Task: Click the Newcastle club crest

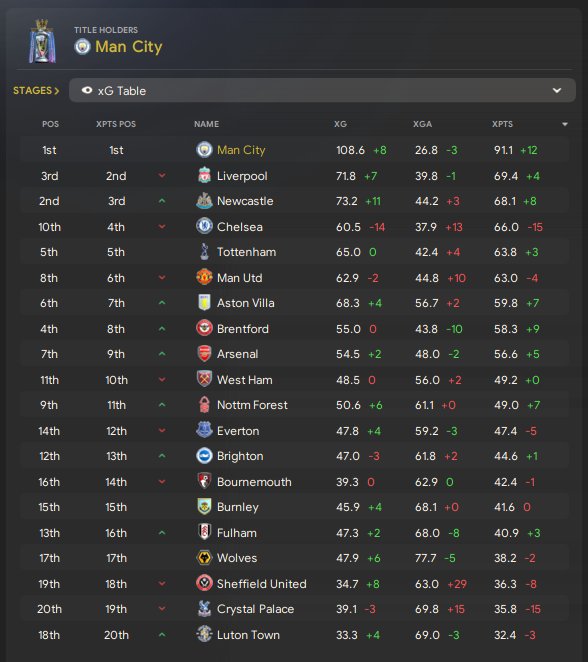Action: 204,201
